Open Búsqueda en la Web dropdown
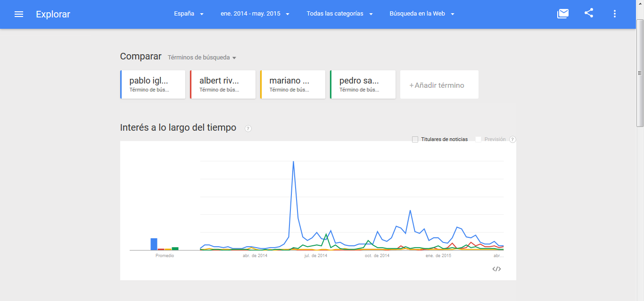644x301 pixels. tap(422, 14)
